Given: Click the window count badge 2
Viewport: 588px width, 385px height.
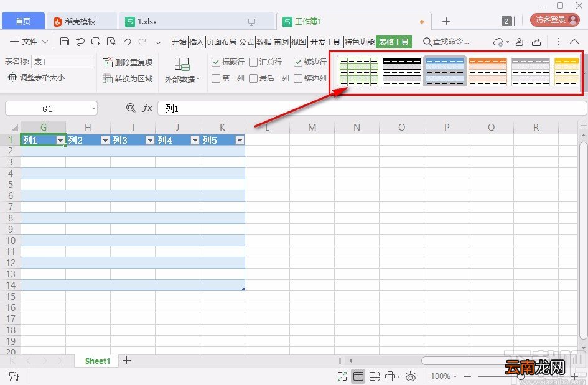Looking at the screenshot, I should (x=506, y=21).
